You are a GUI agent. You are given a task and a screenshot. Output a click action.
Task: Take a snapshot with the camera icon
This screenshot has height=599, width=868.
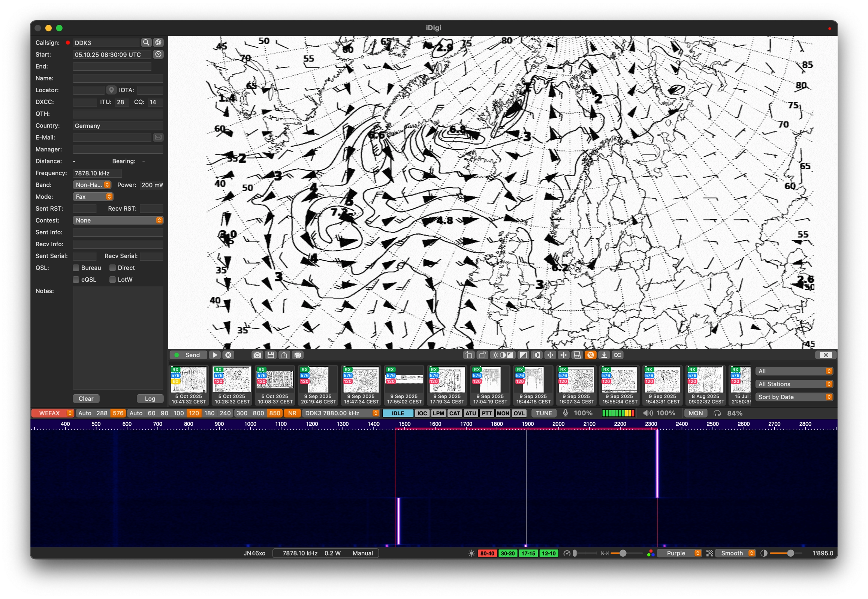[x=257, y=355]
